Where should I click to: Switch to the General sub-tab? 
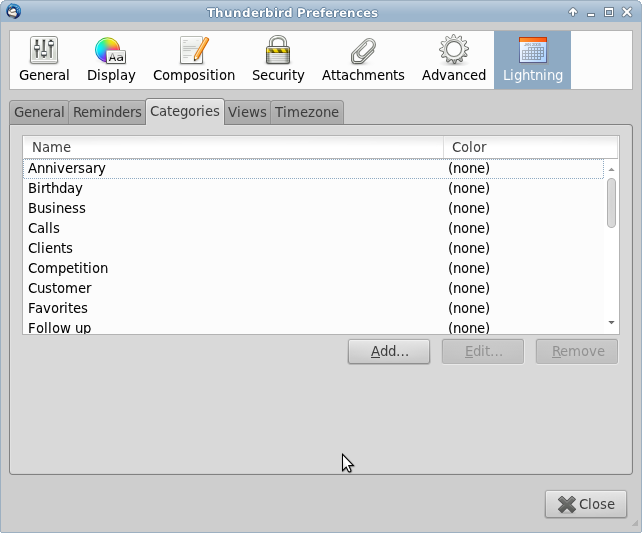click(39, 112)
